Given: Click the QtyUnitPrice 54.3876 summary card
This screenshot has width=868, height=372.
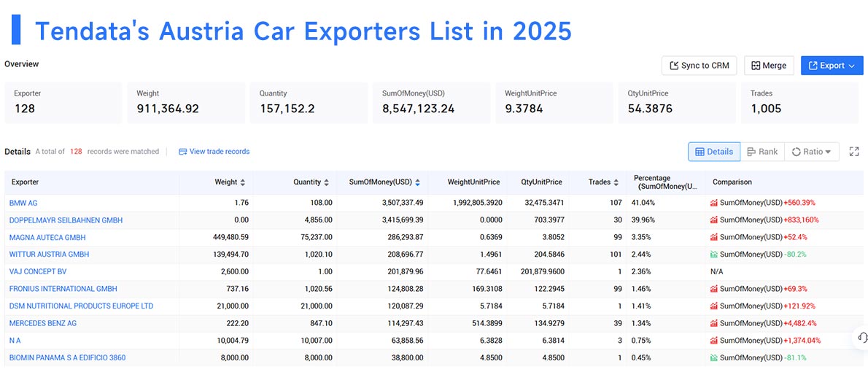Looking at the screenshot, I should [678, 103].
